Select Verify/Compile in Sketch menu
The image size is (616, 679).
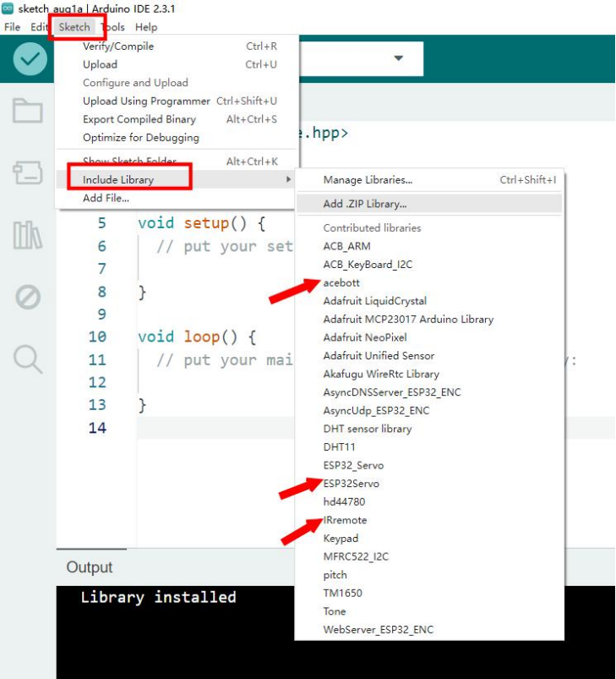pyautogui.click(x=118, y=47)
